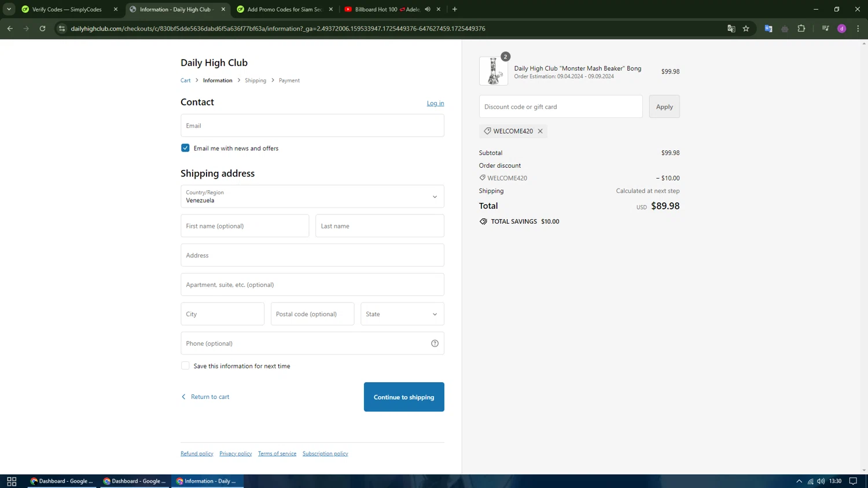The image size is (868, 488).
Task: Click the phone field help question icon
Action: [435, 343]
